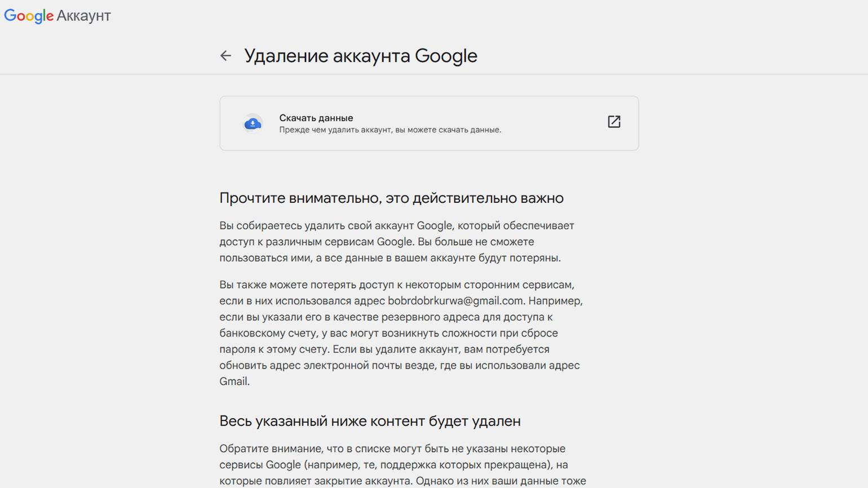This screenshot has height=488, width=868.
Task: Click the Google logo in header
Action: click(x=29, y=16)
